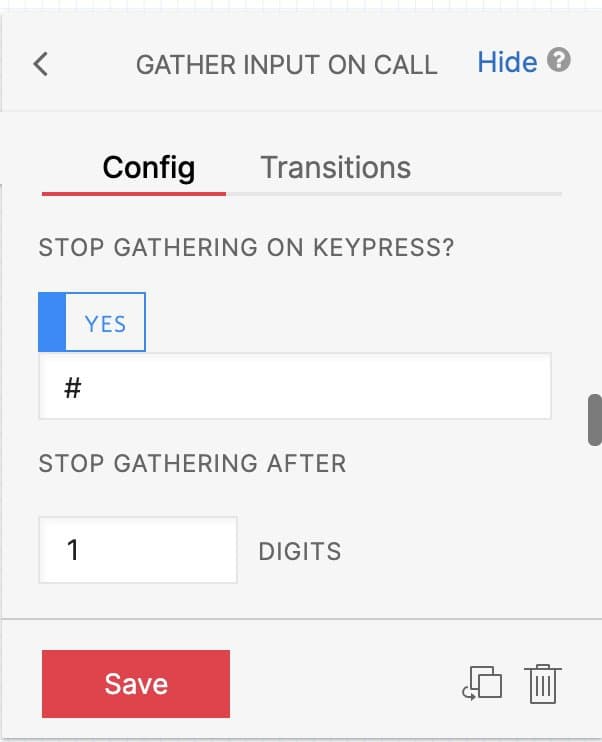Click the grid canvas above the panel
The image size is (602, 742).
(300, 10)
